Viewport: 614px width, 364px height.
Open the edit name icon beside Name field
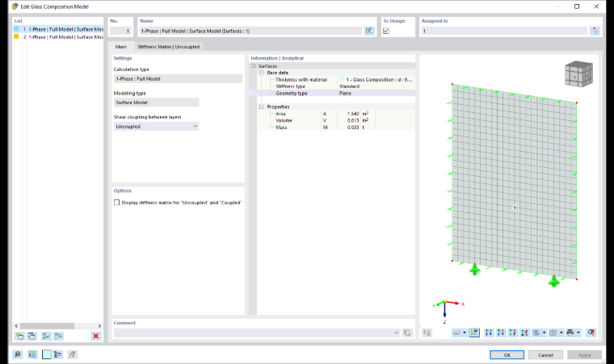pyautogui.click(x=369, y=31)
